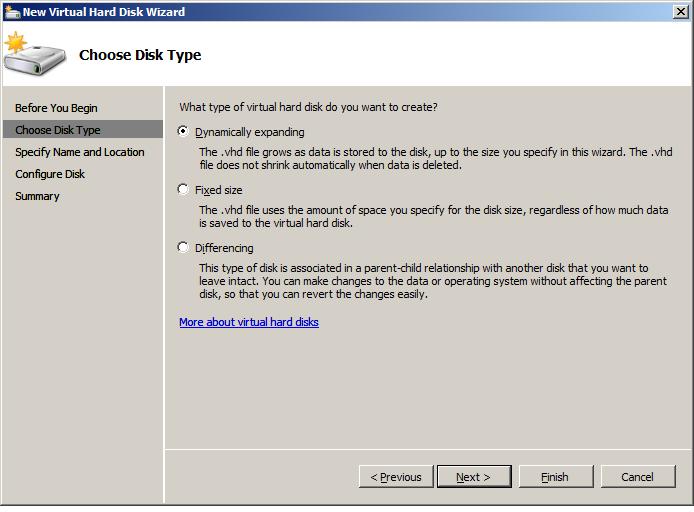694x512 pixels.
Task: Cancel the virtual hard disk wizard
Action: pos(638,477)
